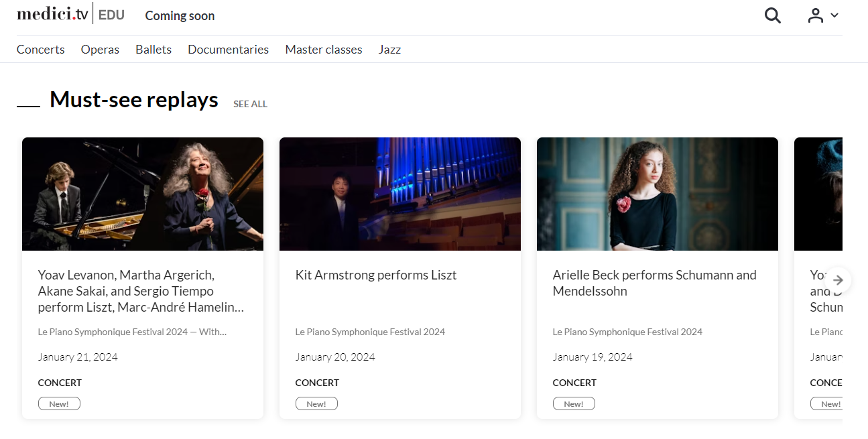Open the Concerts menu item

point(40,49)
